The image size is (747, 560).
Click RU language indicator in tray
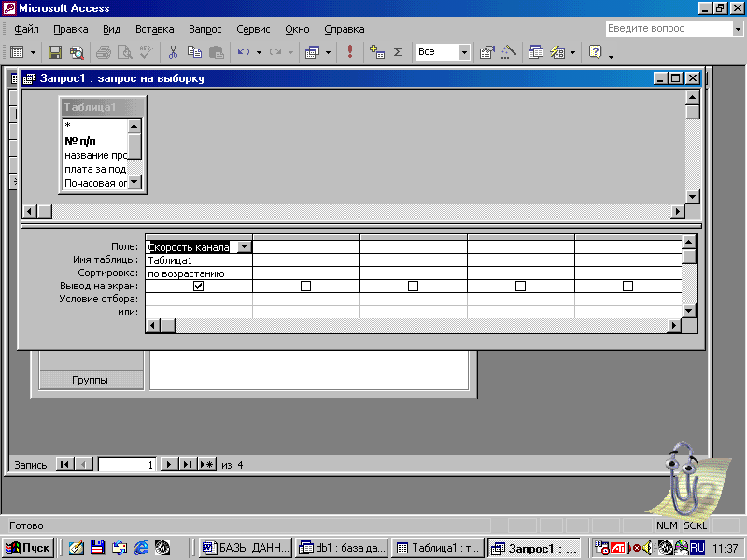point(698,548)
